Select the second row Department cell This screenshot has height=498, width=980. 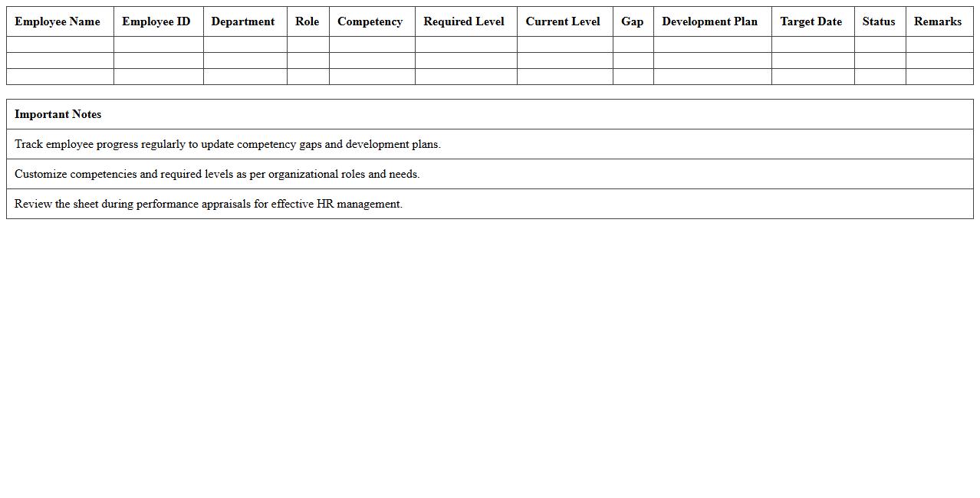(x=242, y=61)
